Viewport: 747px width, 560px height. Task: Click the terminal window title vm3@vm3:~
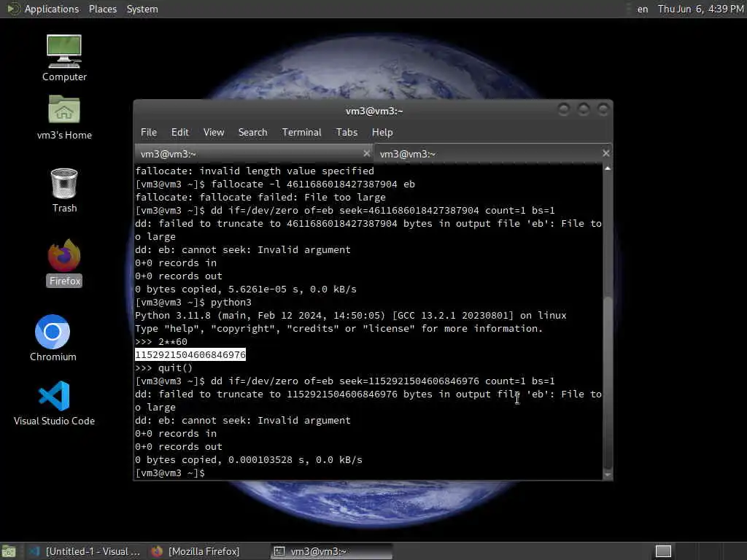pyautogui.click(x=374, y=111)
